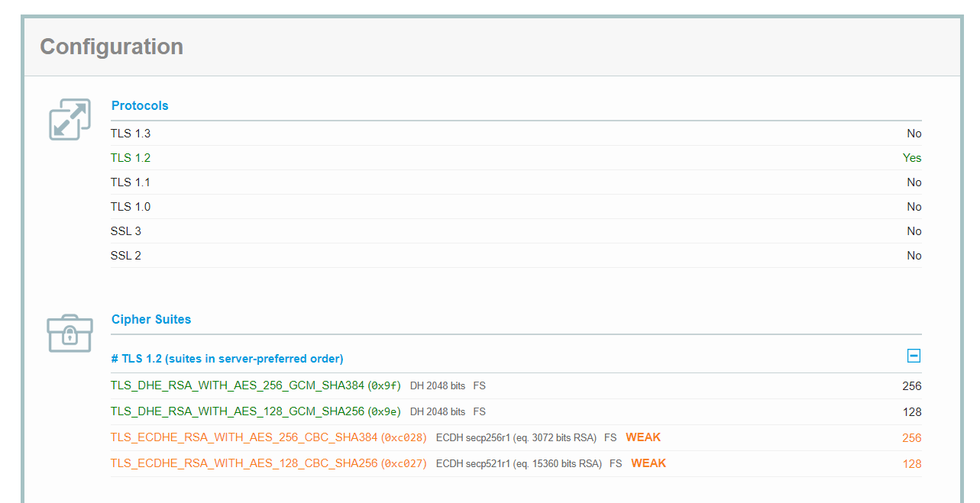Click TLS_ECDHE_RSA_WITH_AES_128_CBC_SHA256 cipher name
980x503 pixels.
click(x=244, y=463)
